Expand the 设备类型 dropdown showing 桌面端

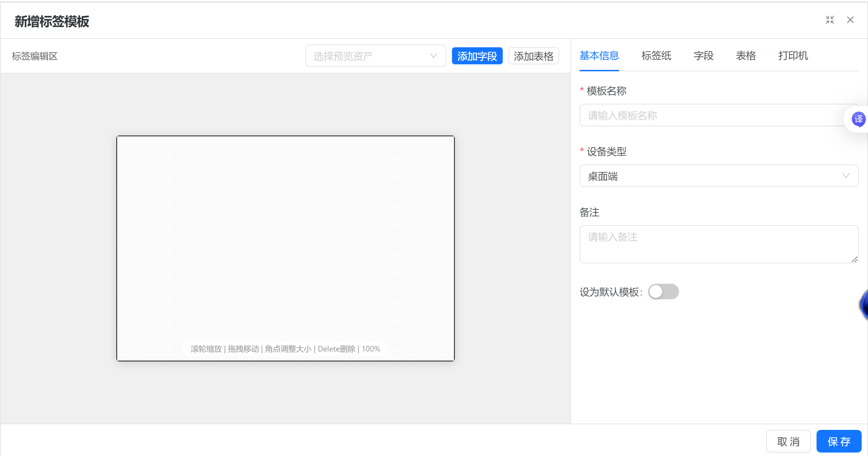tap(719, 176)
